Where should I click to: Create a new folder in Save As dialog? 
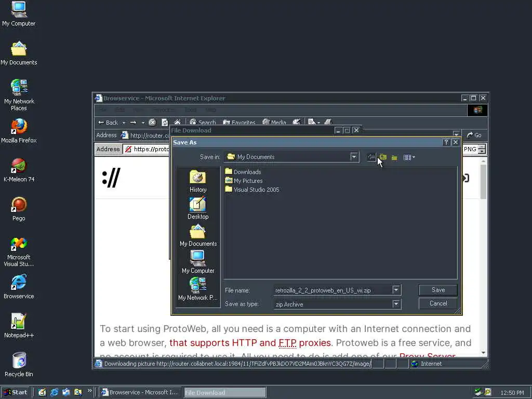coord(394,157)
